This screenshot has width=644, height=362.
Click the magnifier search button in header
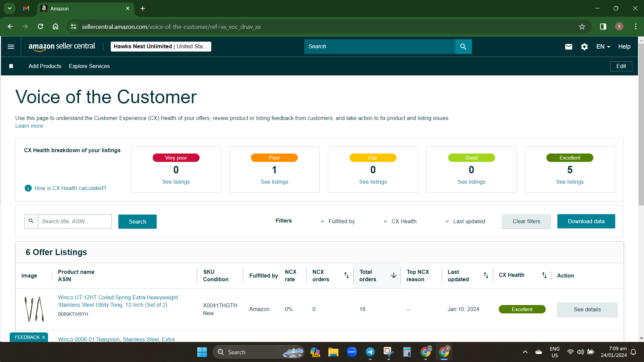click(463, 47)
